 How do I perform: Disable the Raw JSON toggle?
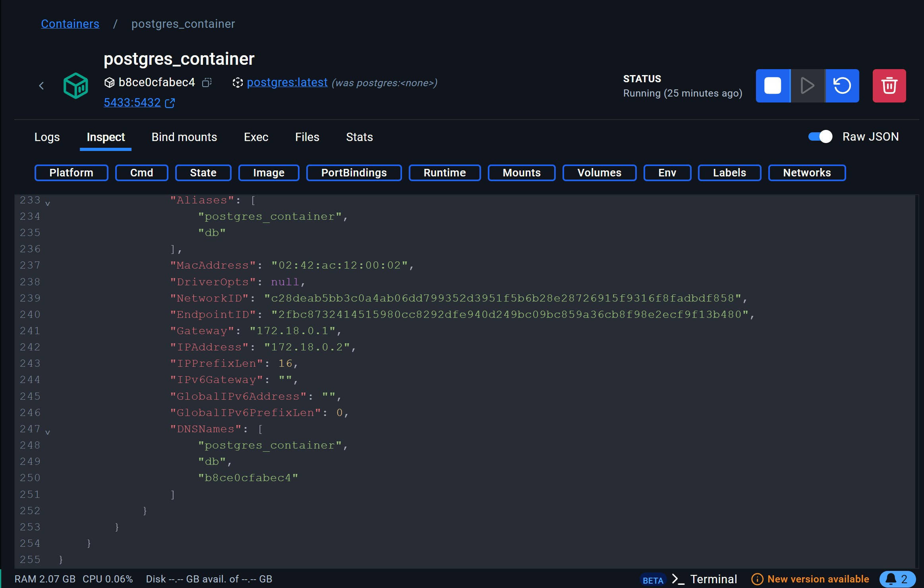point(820,137)
